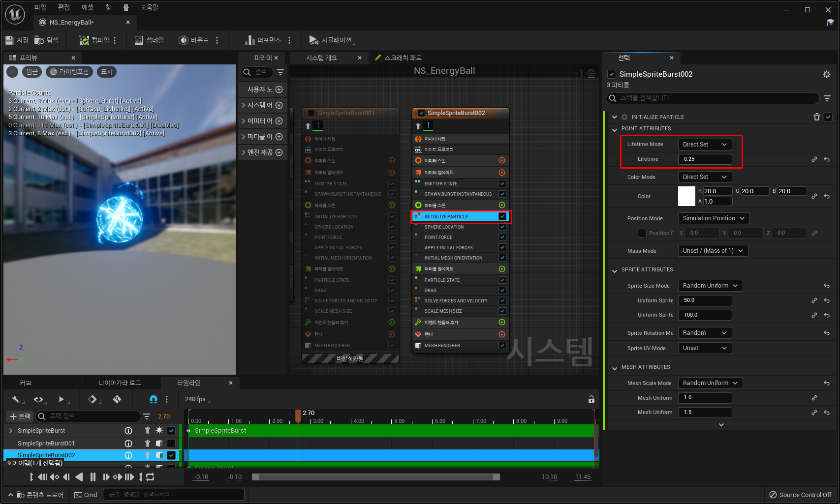Switch to the 나이아가라 로그 tab
840x504 pixels.
(120, 383)
